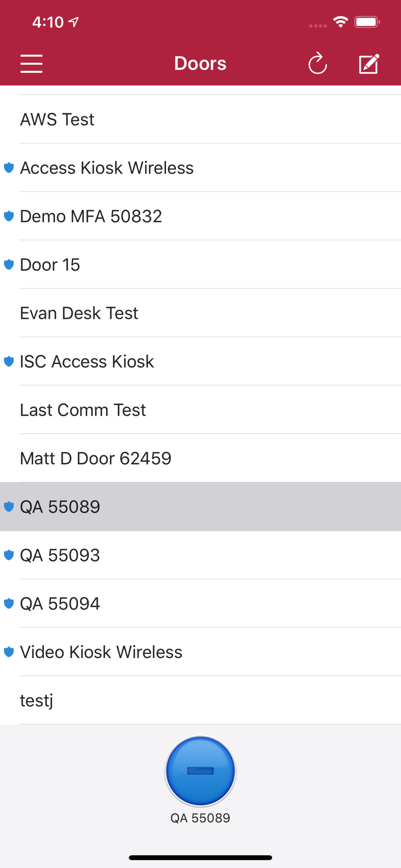Open the hamburger navigation menu

(x=31, y=64)
